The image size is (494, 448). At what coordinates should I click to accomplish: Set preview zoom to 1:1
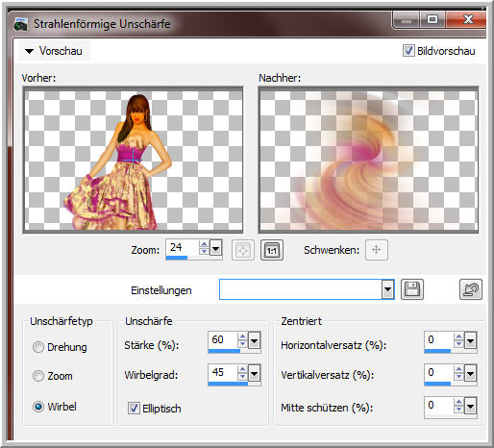(272, 250)
